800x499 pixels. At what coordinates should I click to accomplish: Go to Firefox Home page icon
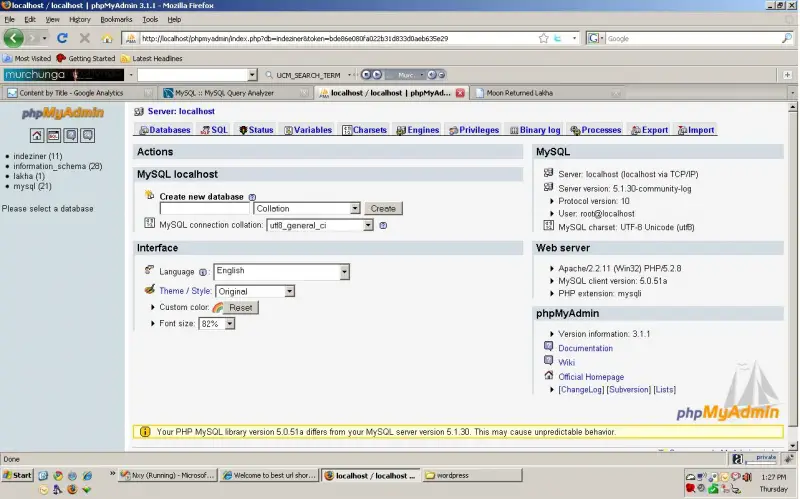(x=107, y=38)
